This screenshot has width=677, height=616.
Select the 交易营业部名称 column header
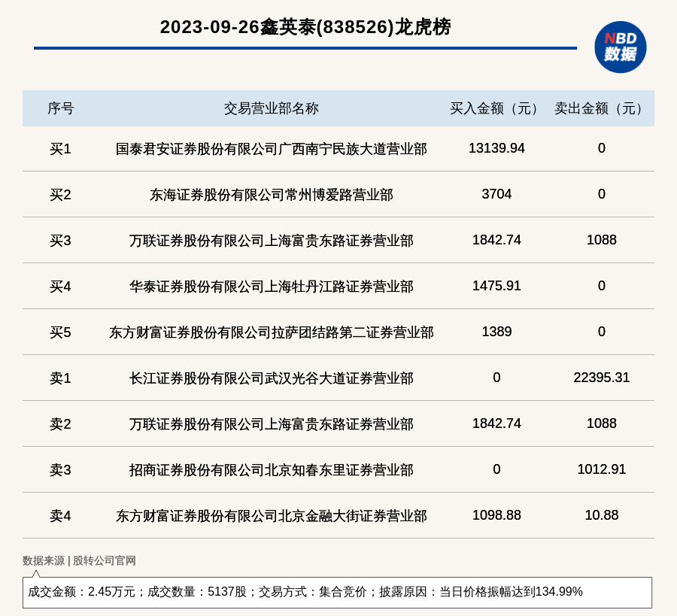271,108
